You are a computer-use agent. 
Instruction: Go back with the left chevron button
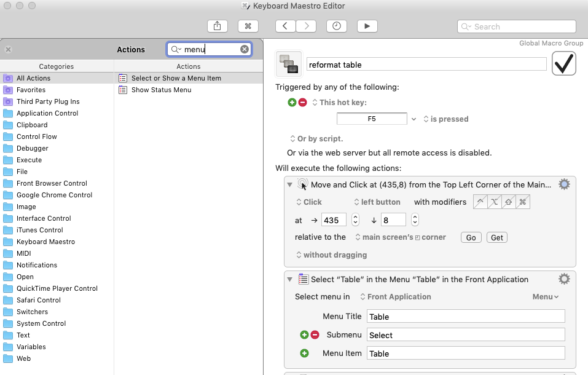pos(285,26)
